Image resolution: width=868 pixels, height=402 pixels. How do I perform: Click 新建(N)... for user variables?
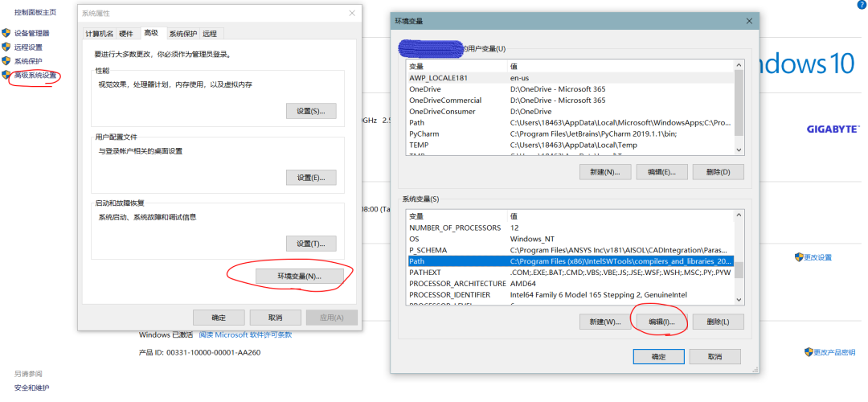coord(606,171)
